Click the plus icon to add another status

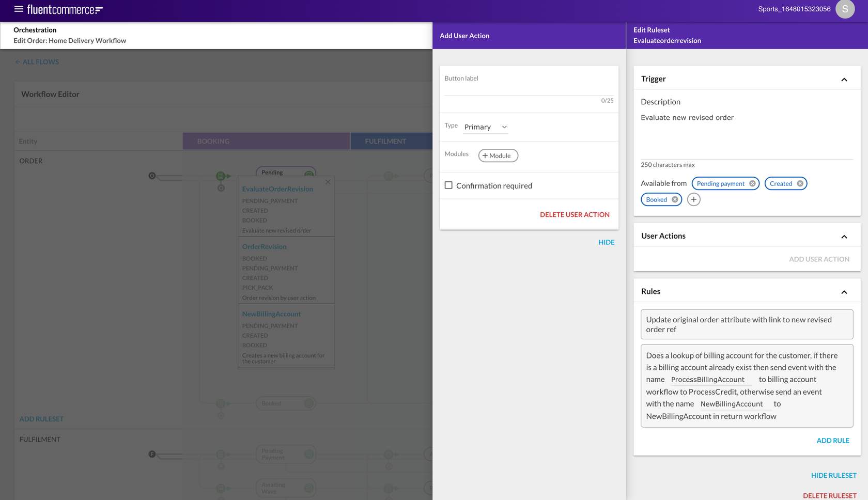coord(693,199)
